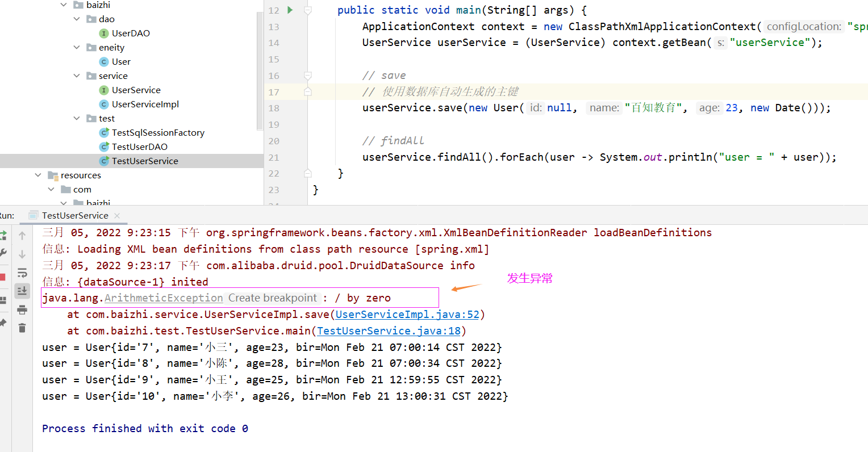Collapse the dao package
The image size is (868, 452).
pos(77,19)
